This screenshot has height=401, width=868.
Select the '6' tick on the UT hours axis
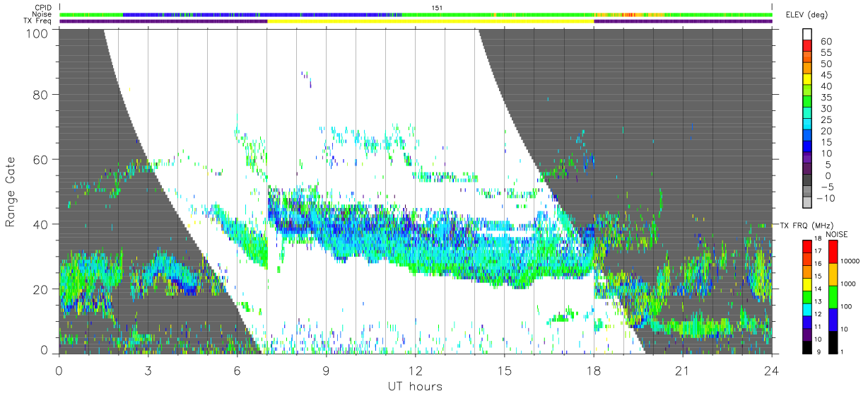coord(237,371)
